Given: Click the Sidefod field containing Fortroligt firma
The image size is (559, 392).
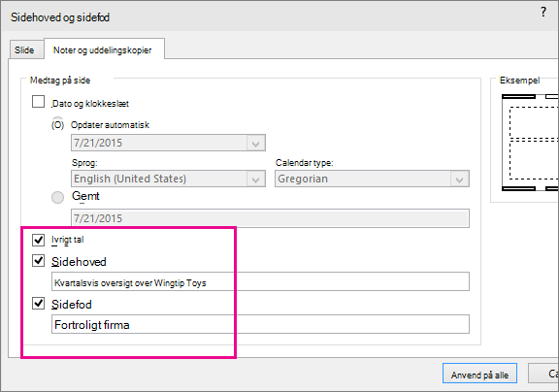Looking at the screenshot, I should point(260,324).
